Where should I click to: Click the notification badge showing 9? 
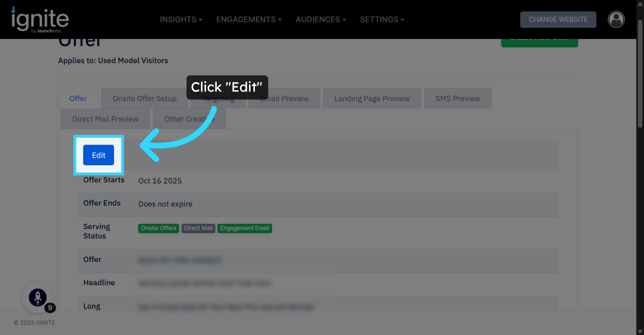pos(50,308)
